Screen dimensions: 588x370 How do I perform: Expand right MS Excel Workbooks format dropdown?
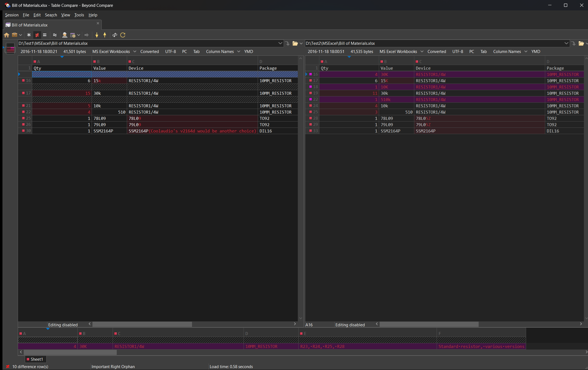click(422, 52)
